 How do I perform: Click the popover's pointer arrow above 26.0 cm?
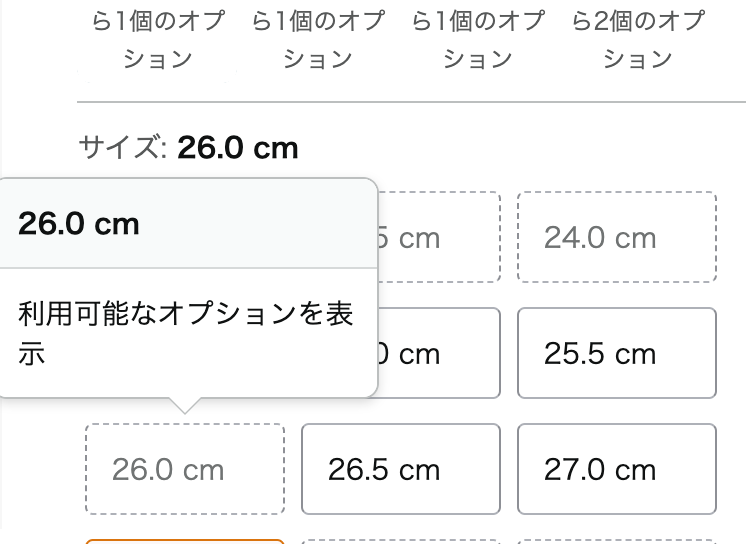tap(185, 405)
